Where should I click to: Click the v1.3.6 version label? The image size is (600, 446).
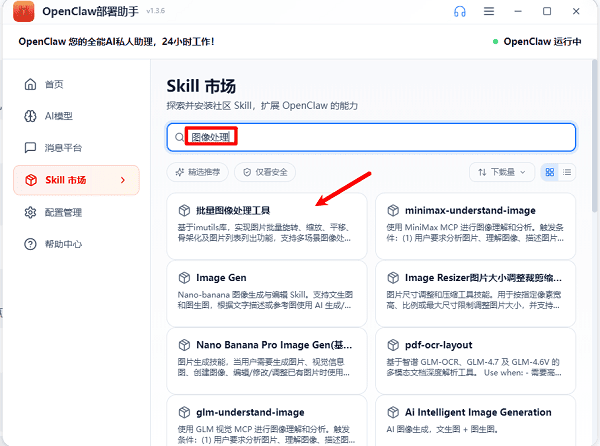155,11
